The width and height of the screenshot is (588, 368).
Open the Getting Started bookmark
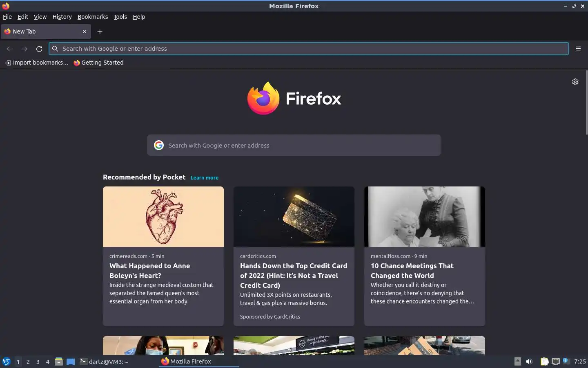(98, 63)
